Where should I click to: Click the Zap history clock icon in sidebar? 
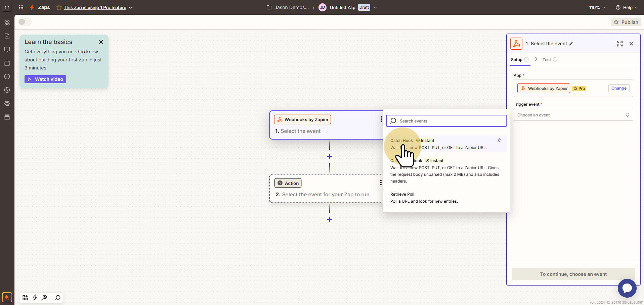pyautogui.click(x=7, y=77)
